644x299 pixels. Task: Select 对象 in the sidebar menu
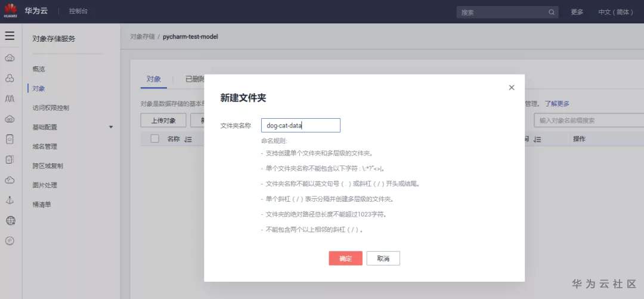(x=39, y=88)
